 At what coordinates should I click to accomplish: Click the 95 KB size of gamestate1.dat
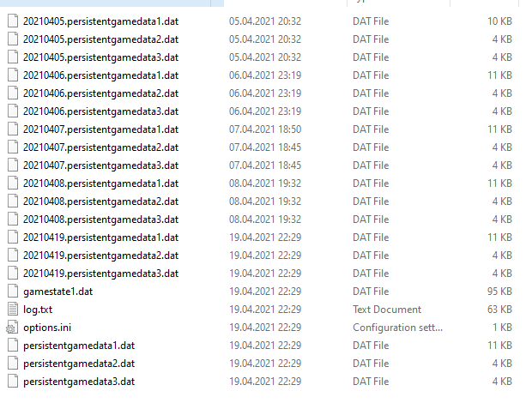[499, 292]
